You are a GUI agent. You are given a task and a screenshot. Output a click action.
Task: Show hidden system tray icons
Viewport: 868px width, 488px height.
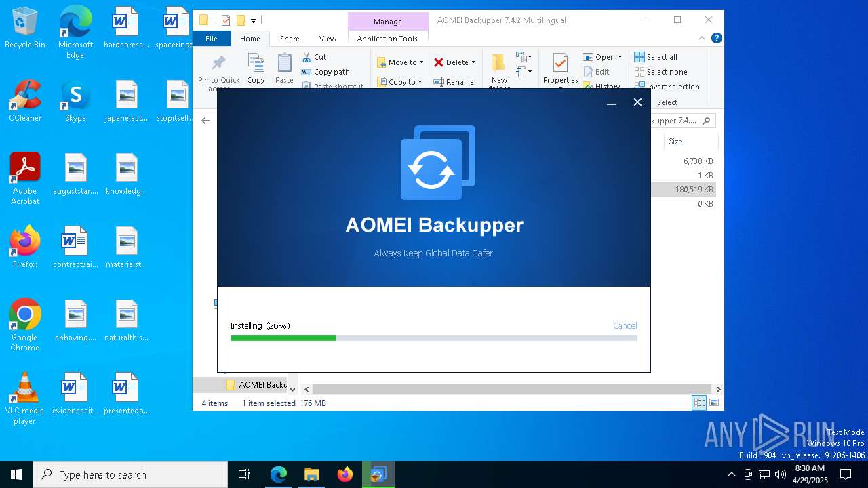point(731,474)
